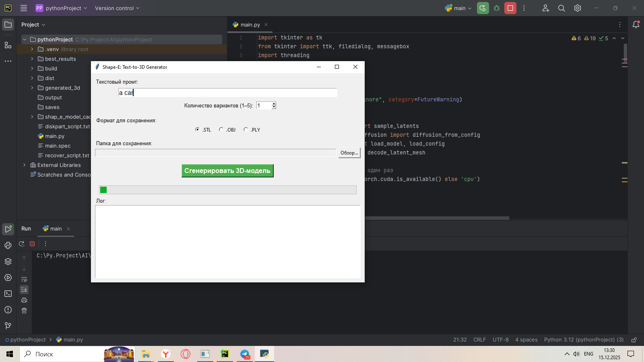Open the Git version control tool window
Viewport: 644px width, 362px height.
coord(8,325)
